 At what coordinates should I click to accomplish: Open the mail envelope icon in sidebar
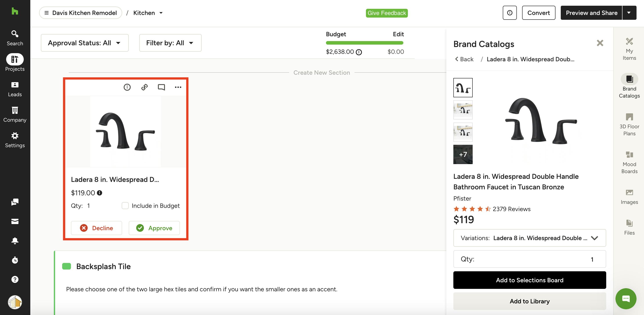15,221
